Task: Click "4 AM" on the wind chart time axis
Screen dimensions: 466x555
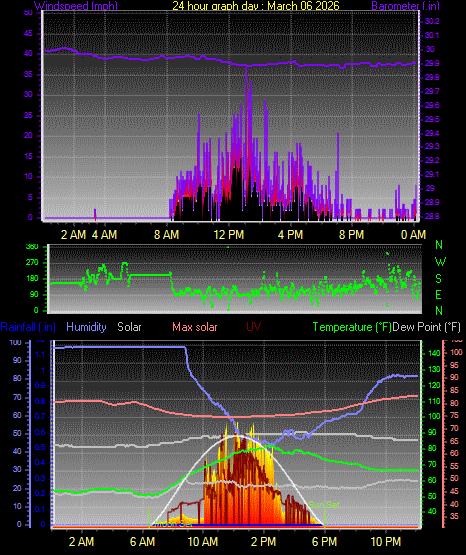Action: [105, 235]
